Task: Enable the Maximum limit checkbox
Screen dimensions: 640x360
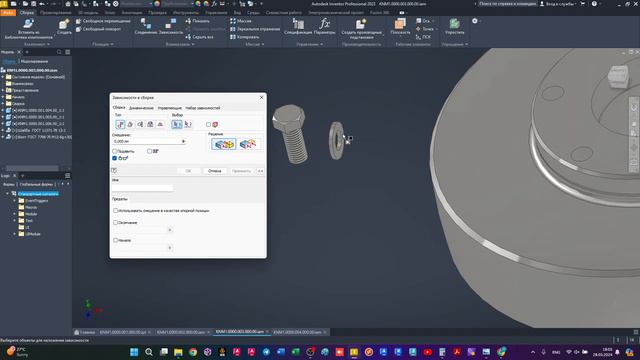Action: coord(116,222)
